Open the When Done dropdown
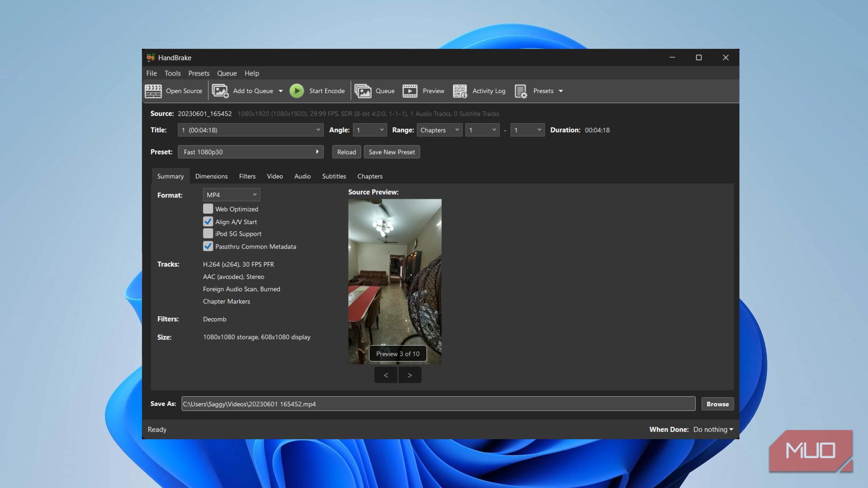 [713, 429]
